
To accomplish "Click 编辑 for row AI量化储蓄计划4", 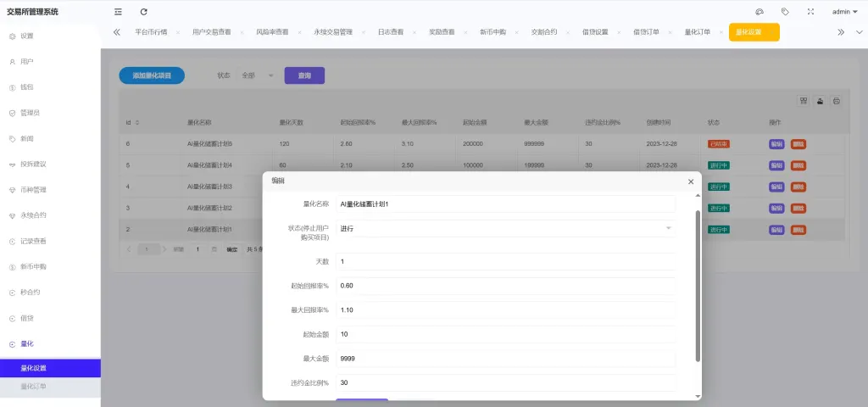I will click(x=776, y=165).
